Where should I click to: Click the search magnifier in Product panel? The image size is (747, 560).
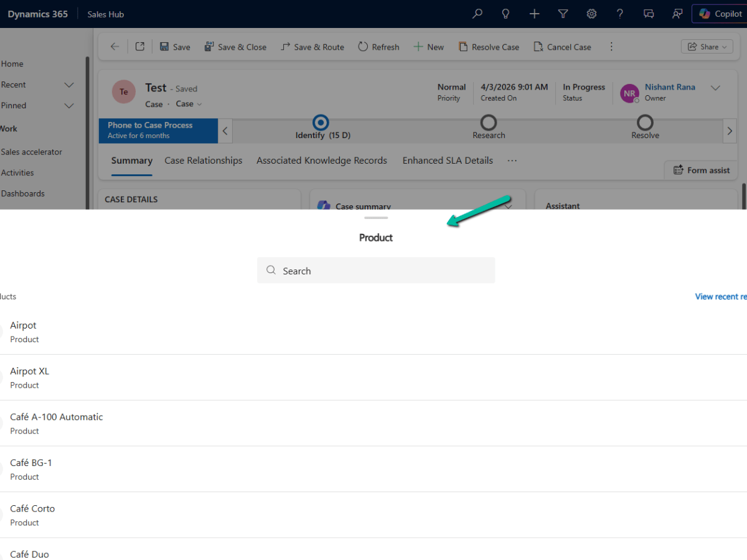pyautogui.click(x=271, y=270)
